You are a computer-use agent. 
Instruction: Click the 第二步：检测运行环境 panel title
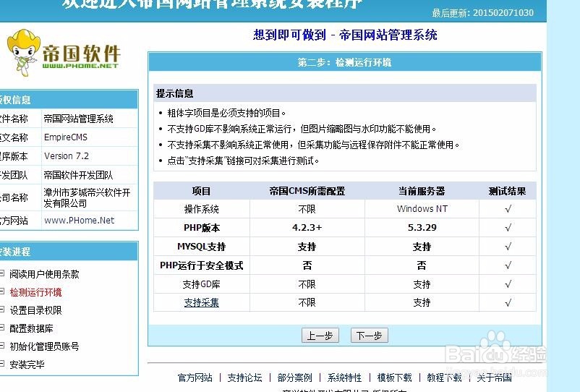344,62
